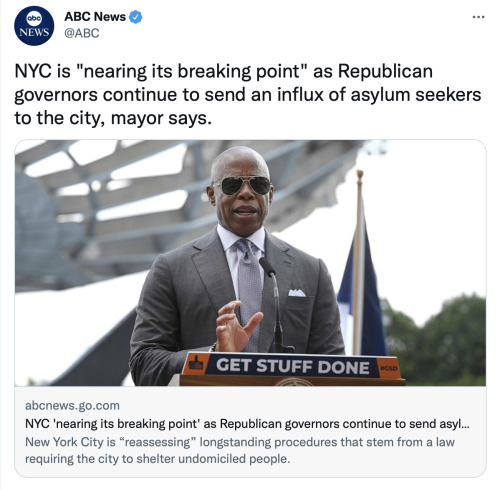Click the blue verified checkmark badge
The height and width of the screenshot is (490, 500).
pyautogui.click(x=136, y=17)
